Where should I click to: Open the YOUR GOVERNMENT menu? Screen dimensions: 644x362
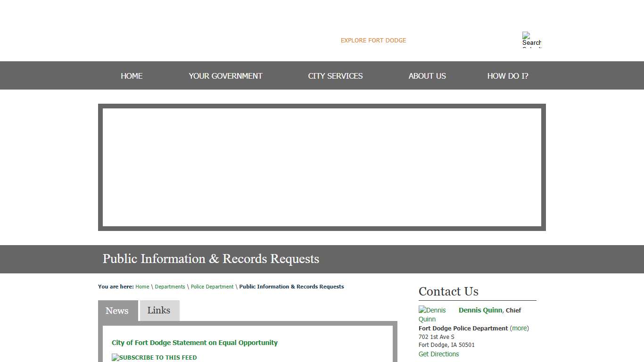[225, 76]
